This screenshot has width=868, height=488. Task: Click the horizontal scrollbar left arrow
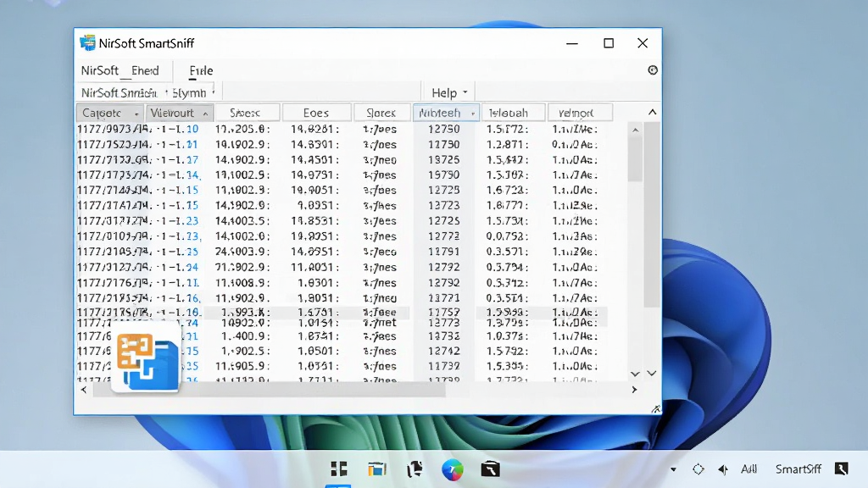(x=84, y=390)
